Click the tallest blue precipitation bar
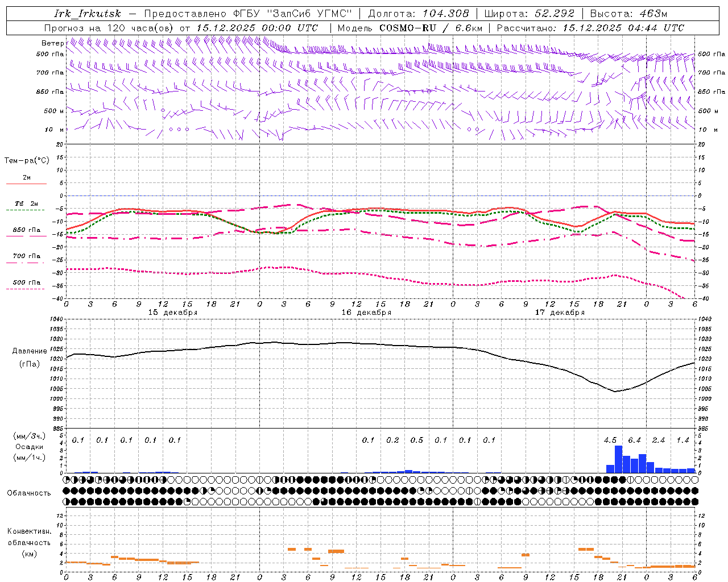This screenshot has height=582, width=728. [618, 459]
